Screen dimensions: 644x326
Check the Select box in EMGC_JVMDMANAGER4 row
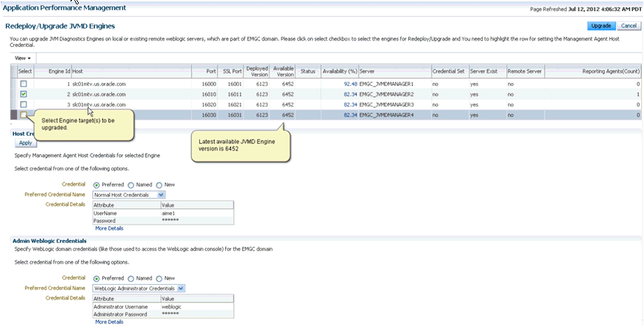coord(24,115)
